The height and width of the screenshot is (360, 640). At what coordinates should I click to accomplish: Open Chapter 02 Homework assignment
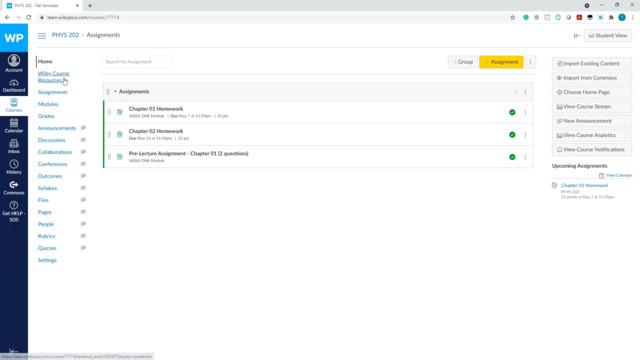coord(156,131)
